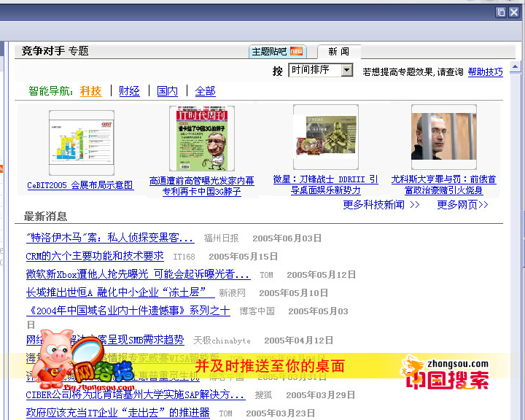Click the zhongsou.com 中国搜索 logo
The height and width of the screenshot is (420, 525).
coord(445,373)
